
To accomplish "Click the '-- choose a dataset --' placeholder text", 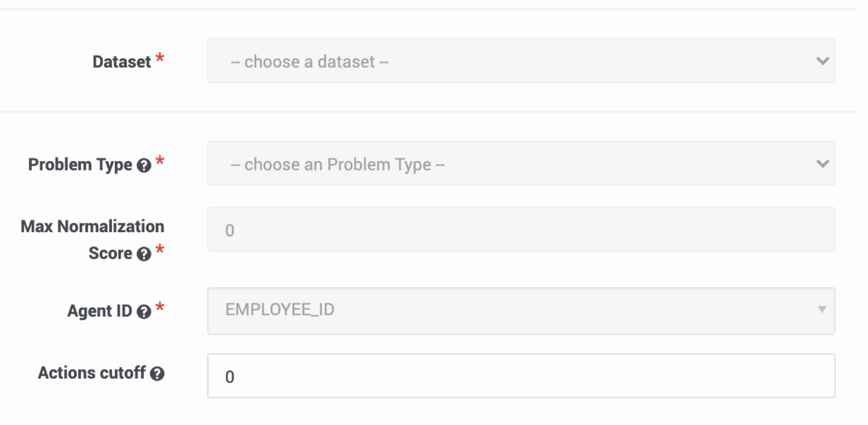I will 310,61.
